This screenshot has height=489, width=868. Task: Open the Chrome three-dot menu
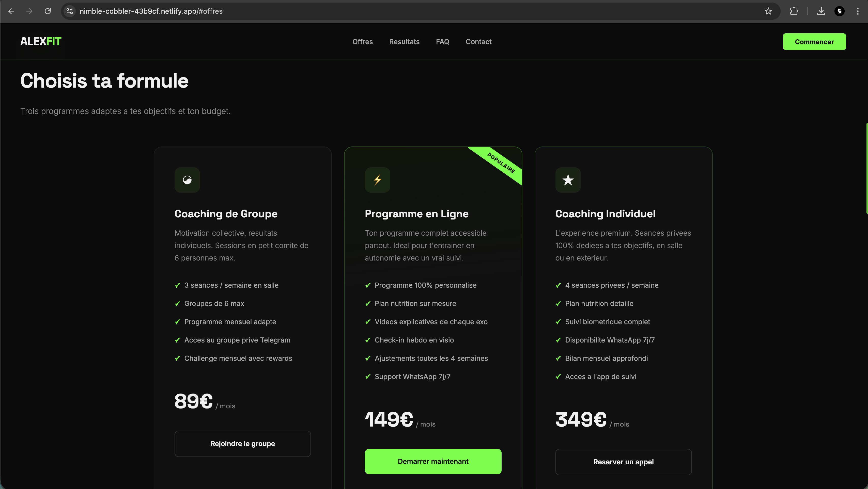click(858, 11)
